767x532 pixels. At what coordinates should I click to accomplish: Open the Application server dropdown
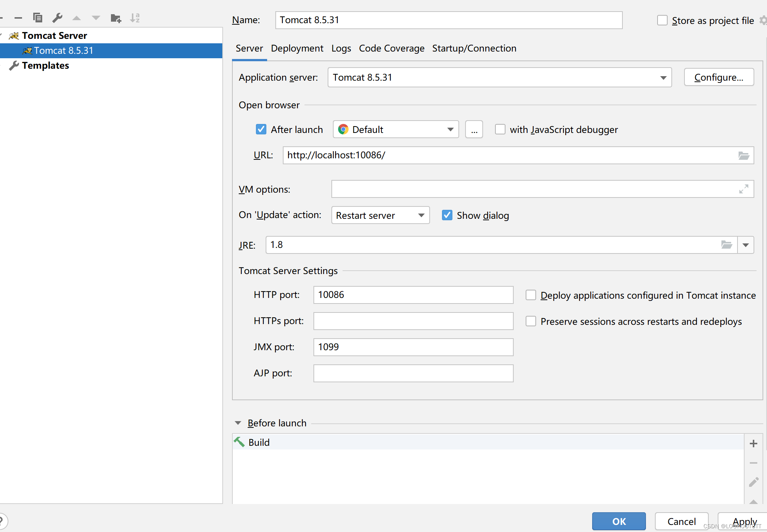point(500,78)
